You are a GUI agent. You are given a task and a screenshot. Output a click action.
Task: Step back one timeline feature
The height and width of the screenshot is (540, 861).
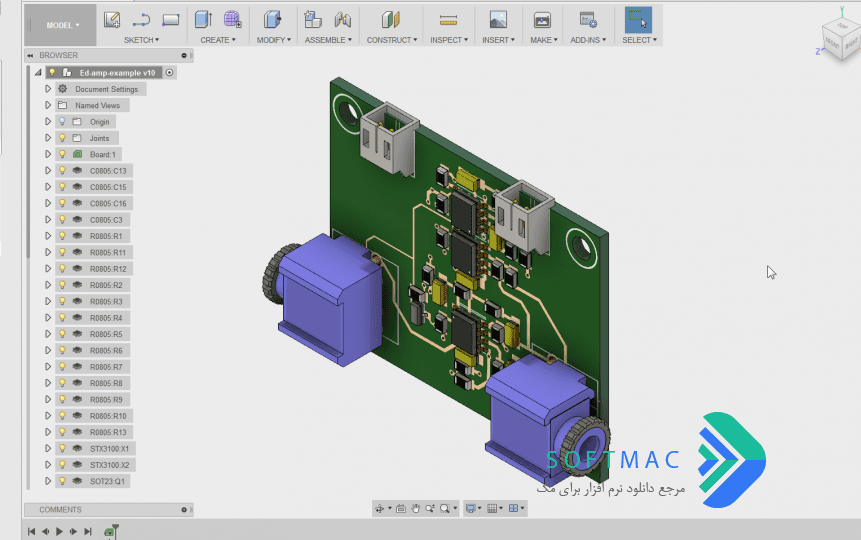tap(46, 531)
